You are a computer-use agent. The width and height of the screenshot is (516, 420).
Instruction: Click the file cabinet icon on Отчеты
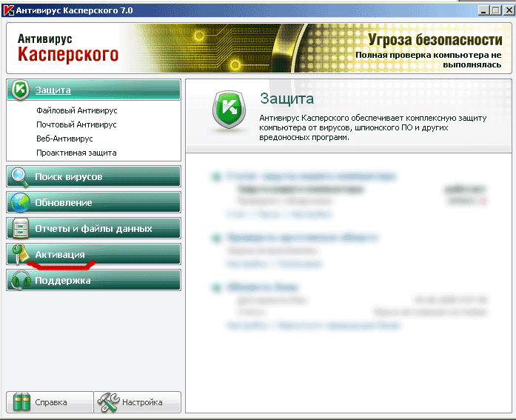pos(21,228)
